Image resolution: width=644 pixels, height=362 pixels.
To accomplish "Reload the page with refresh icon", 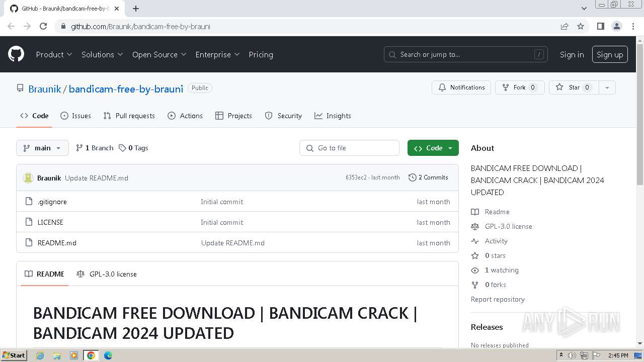I will click(43, 26).
